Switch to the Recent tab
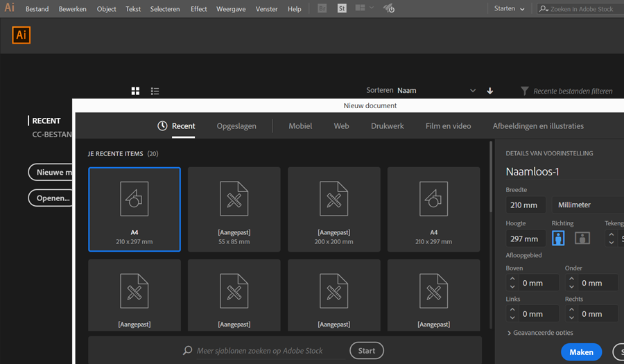Image resolution: width=624 pixels, height=364 pixels. [x=183, y=125]
